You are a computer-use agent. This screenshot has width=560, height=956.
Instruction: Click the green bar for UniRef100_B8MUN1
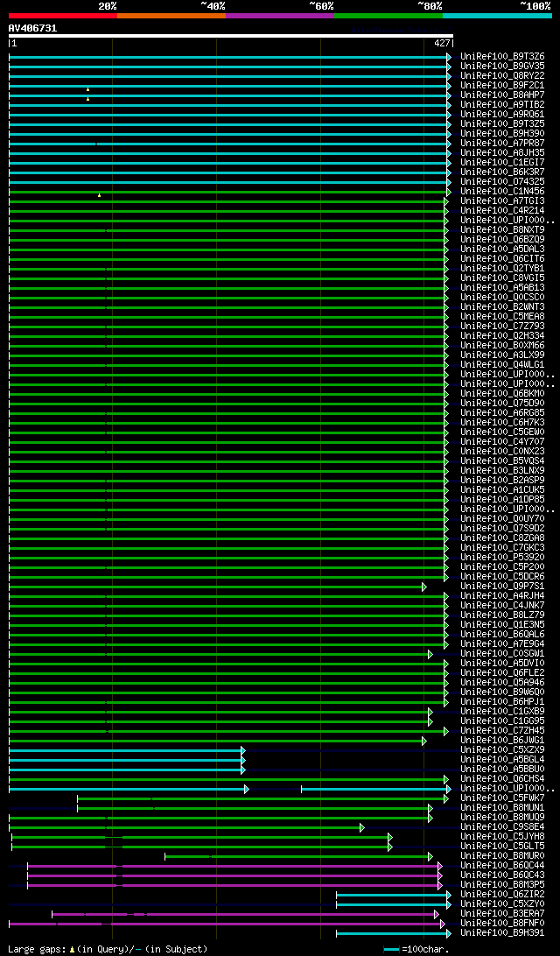pyautogui.click(x=254, y=808)
